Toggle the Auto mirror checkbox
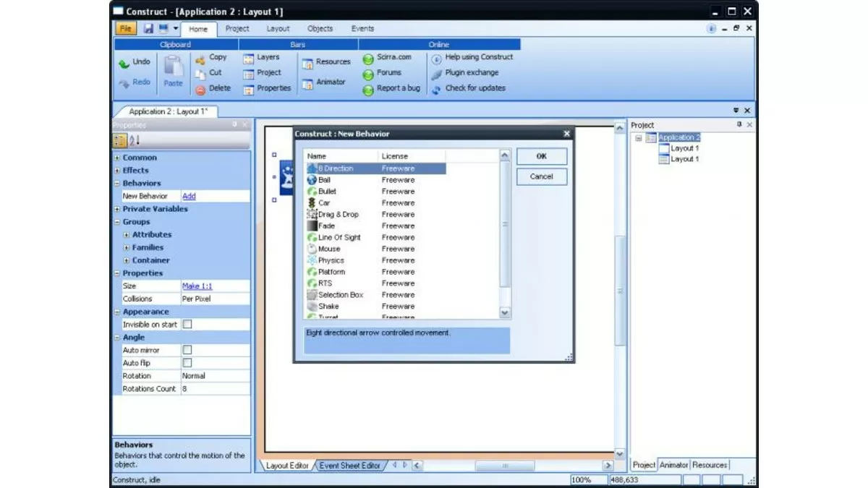Screen dimensions: 868x488 (x=187, y=350)
